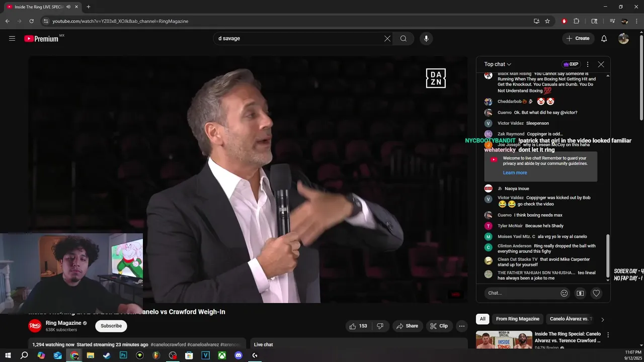Screen dimensions: 644x362
Task: Open more video actions ellipsis
Action: coord(462,326)
